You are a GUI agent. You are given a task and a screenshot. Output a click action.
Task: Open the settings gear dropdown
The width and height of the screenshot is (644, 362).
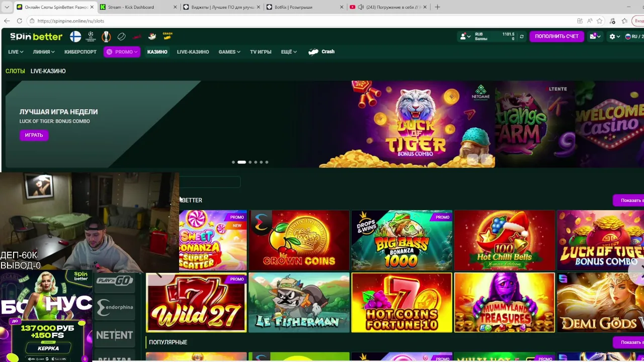click(614, 36)
